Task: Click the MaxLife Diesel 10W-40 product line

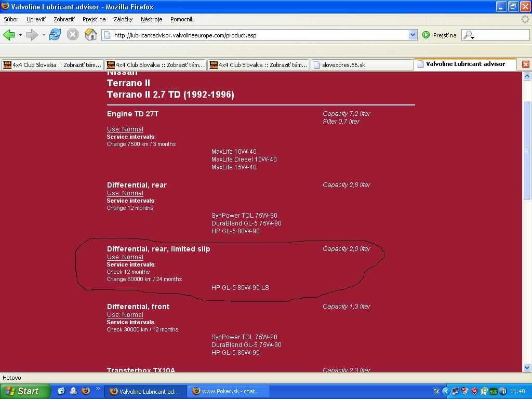Action: pos(244,159)
